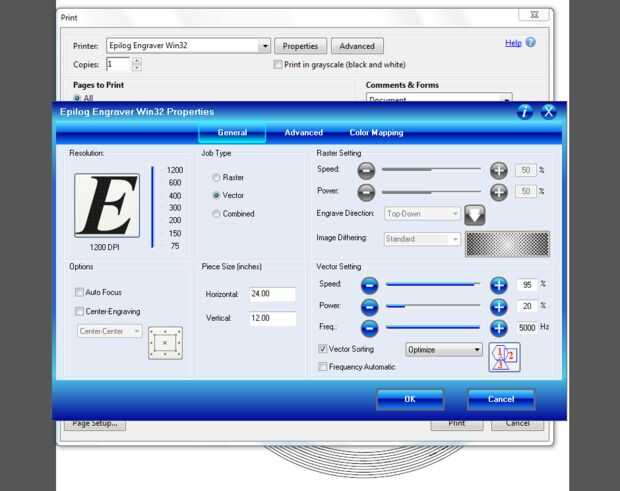Select the 300 DPI resolution label
The width and height of the screenshot is (620, 491).
pyautogui.click(x=175, y=208)
